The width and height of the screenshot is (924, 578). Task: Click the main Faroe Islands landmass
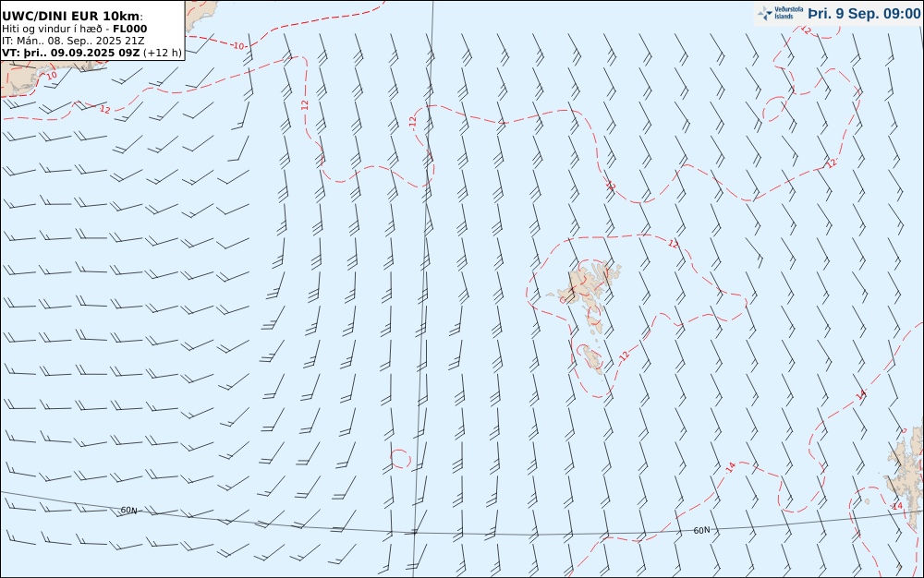[x=585, y=285]
